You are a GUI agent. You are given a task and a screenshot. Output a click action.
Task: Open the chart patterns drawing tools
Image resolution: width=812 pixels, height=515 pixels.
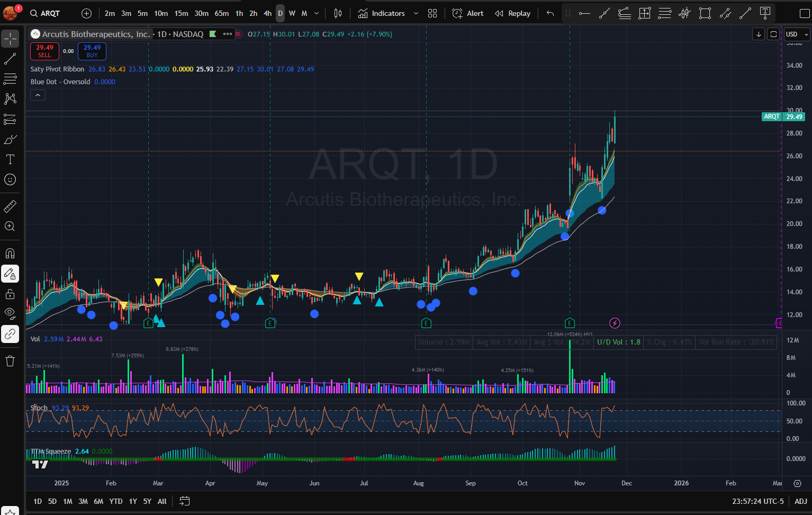pos(10,99)
